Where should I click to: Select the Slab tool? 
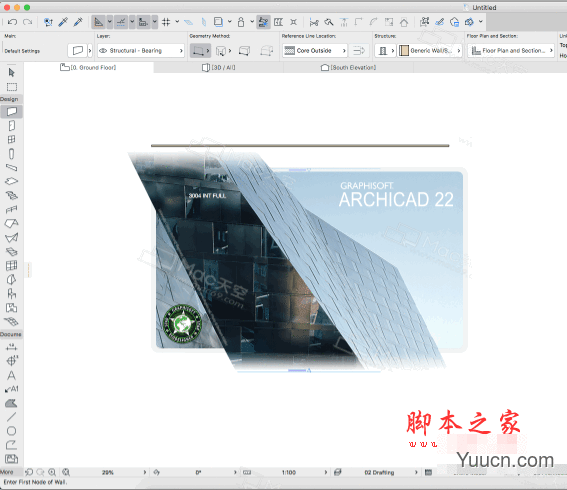[x=12, y=181]
